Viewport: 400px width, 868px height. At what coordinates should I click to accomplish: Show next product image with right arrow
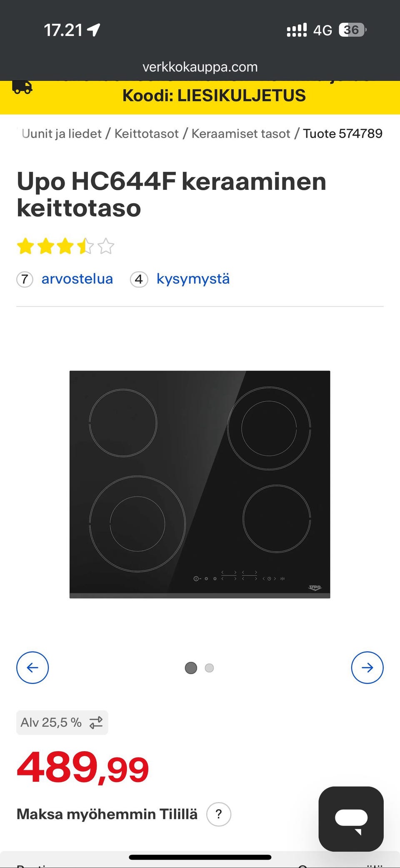(367, 667)
